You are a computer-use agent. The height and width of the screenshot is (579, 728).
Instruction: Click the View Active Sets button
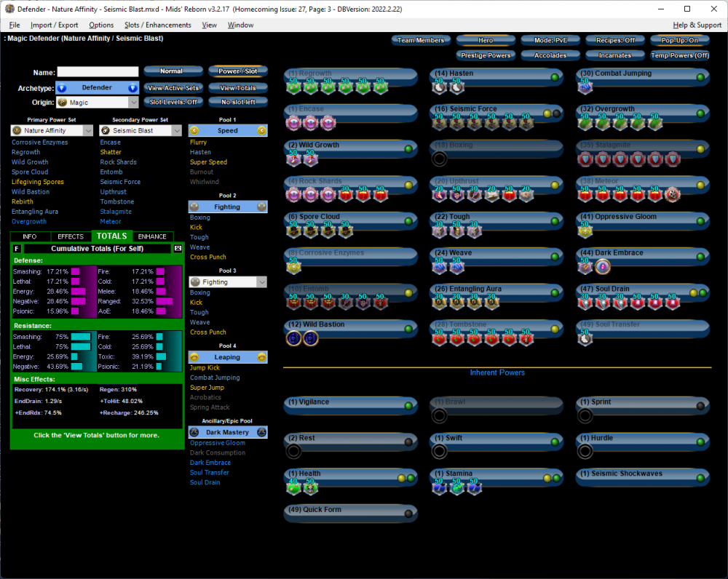point(173,88)
